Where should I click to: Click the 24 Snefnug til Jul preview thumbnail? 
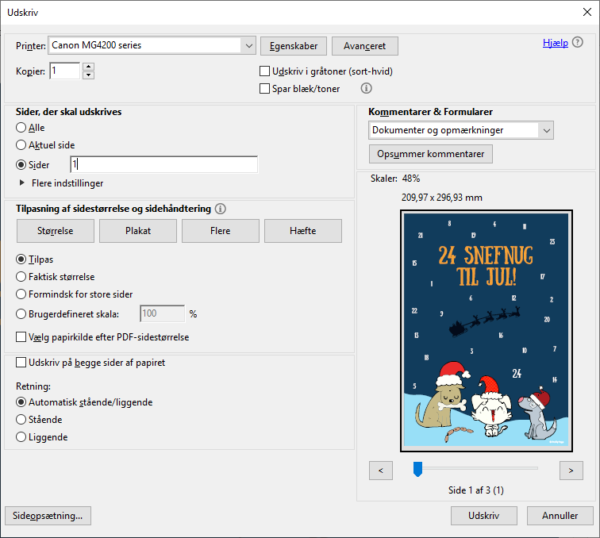[x=486, y=331]
